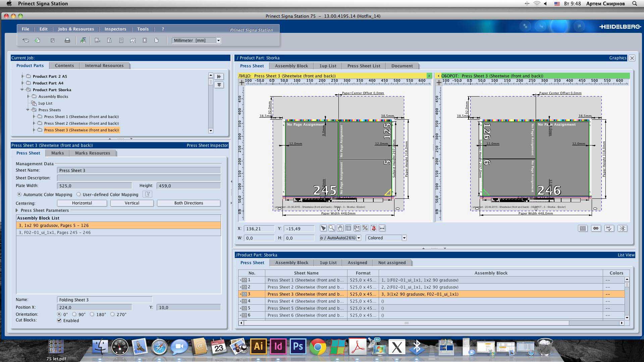Select the 180° orientation radio button

tap(92, 314)
